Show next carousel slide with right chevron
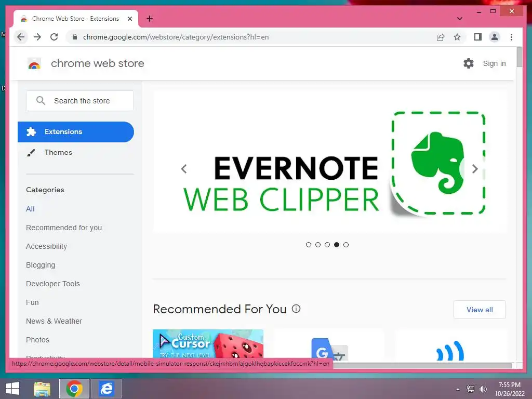This screenshot has width=532, height=399. [475, 169]
